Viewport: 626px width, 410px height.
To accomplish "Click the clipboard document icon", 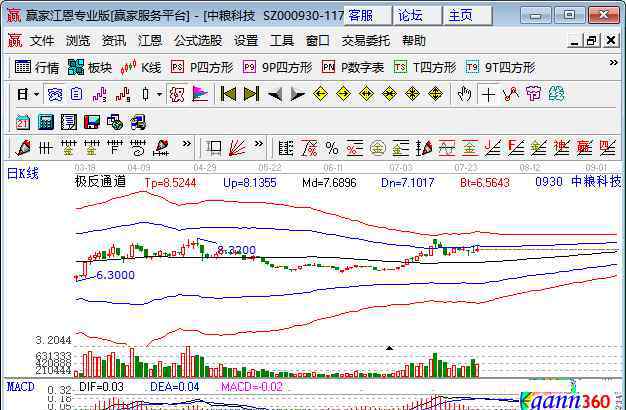I will pos(76,95).
